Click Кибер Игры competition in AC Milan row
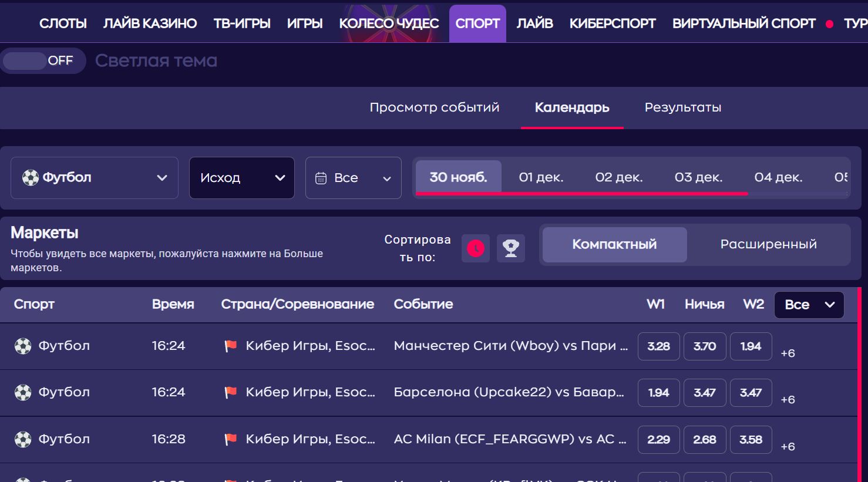Image resolution: width=868 pixels, height=482 pixels. click(310, 439)
